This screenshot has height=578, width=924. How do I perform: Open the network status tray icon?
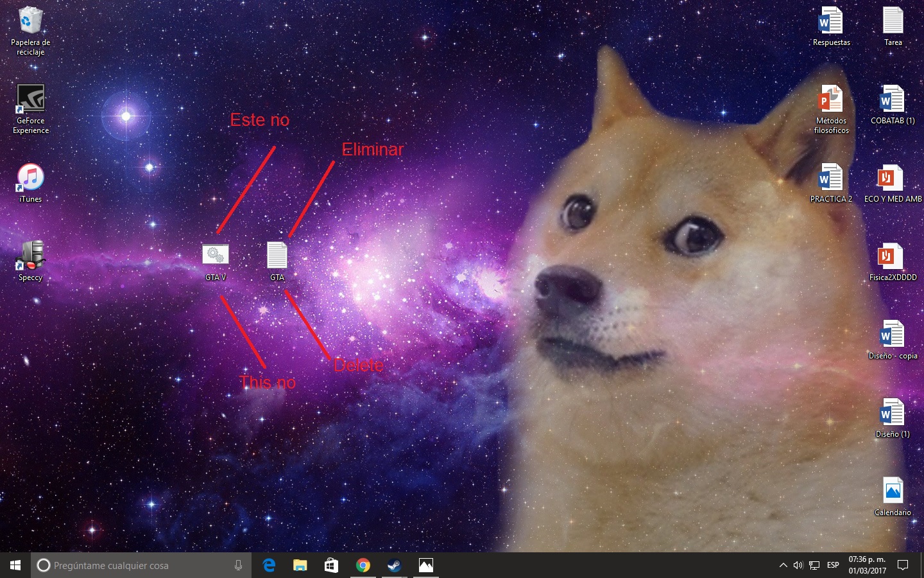pos(814,565)
